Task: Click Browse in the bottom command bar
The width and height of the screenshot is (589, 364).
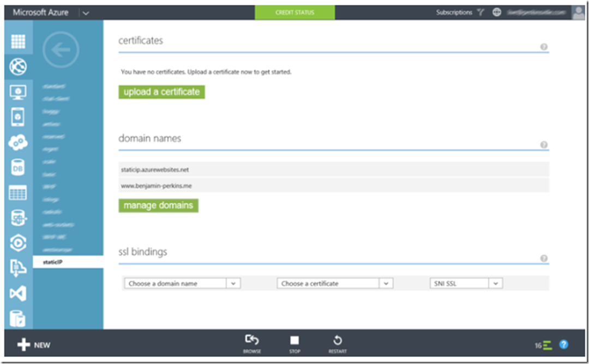Action: pos(251,344)
